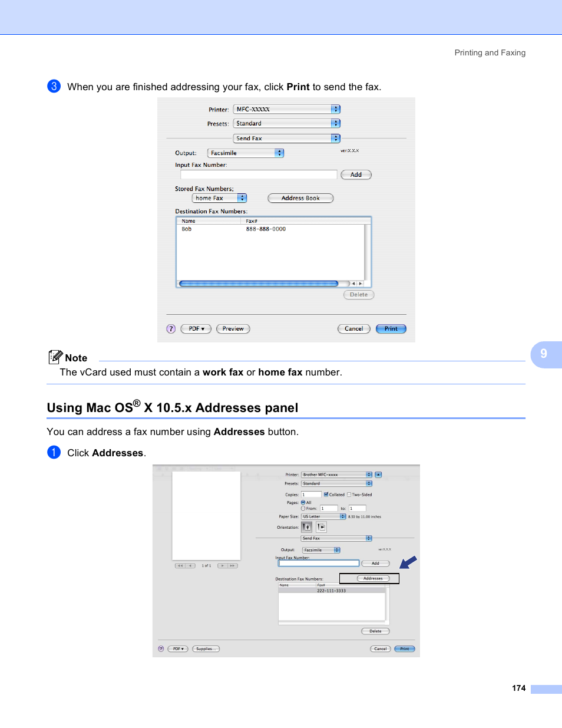562x728 pixels.
Task: Toggle the Collated checkbox
Action: (x=326, y=495)
